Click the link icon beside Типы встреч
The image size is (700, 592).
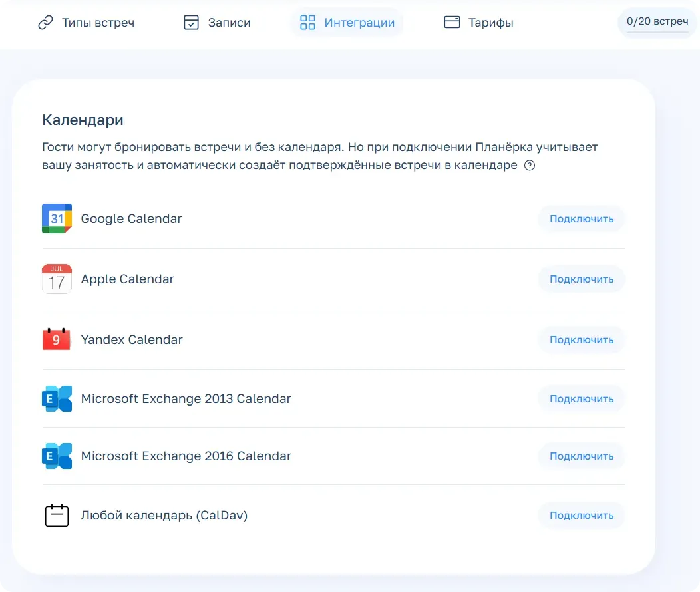45,23
